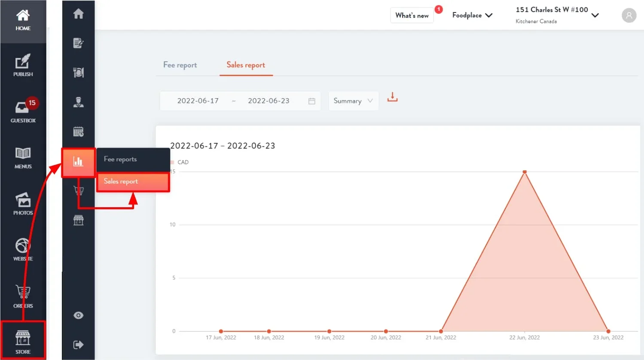
Task: Open the calendar date picker icon
Action: point(312,101)
